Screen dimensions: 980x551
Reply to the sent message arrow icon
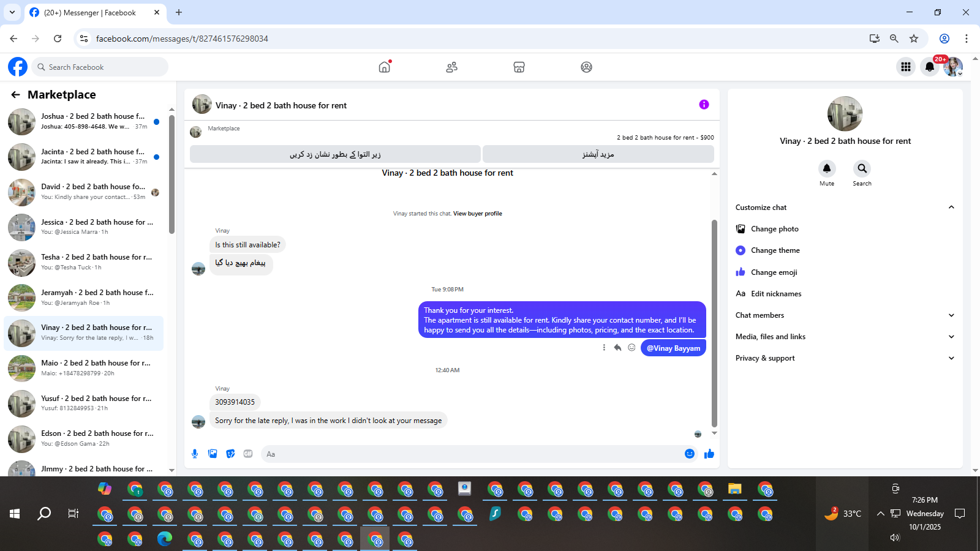coord(617,348)
